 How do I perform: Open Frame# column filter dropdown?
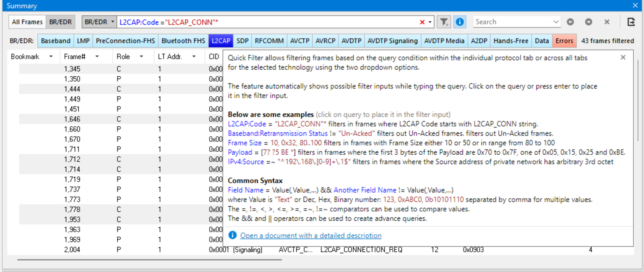(x=97, y=57)
